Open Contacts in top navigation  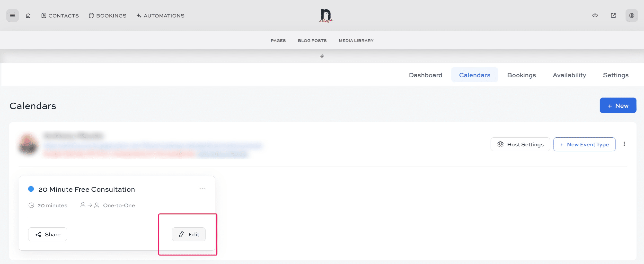(60, 16)
